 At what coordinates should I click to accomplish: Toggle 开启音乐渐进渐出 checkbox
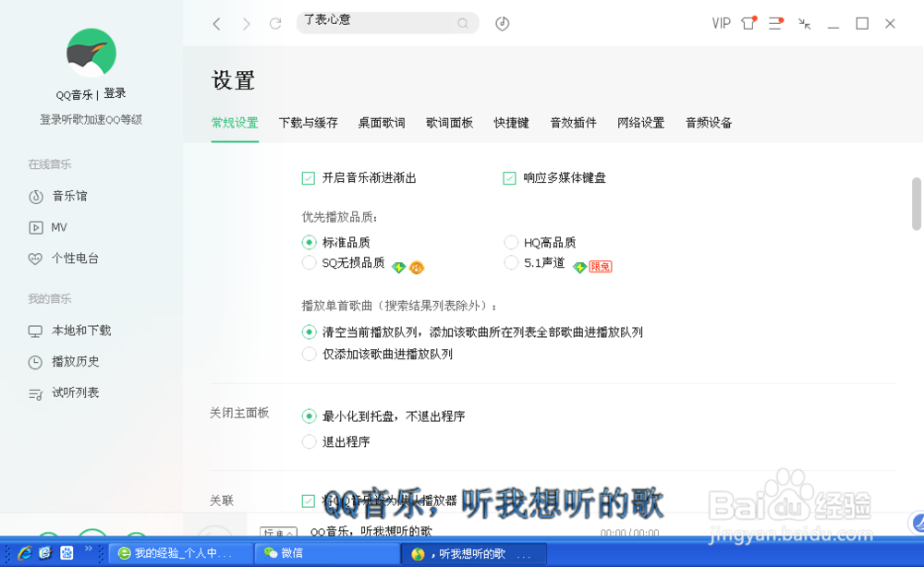[x=309, y=178]
